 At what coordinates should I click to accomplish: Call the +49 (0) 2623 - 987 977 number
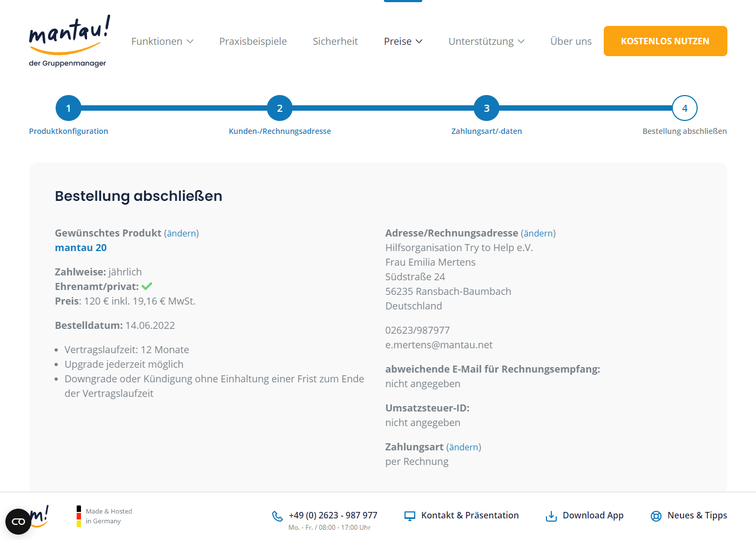coord(333,515)
